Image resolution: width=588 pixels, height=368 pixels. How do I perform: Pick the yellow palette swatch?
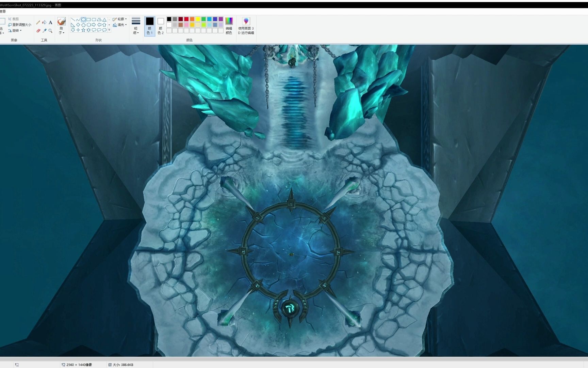click(x=198, y=19)
